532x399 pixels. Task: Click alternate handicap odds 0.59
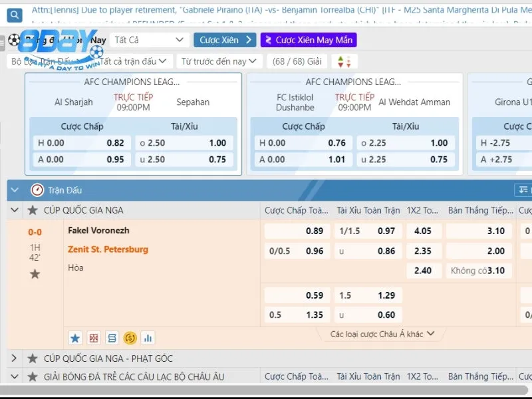[x=297, y=295]
